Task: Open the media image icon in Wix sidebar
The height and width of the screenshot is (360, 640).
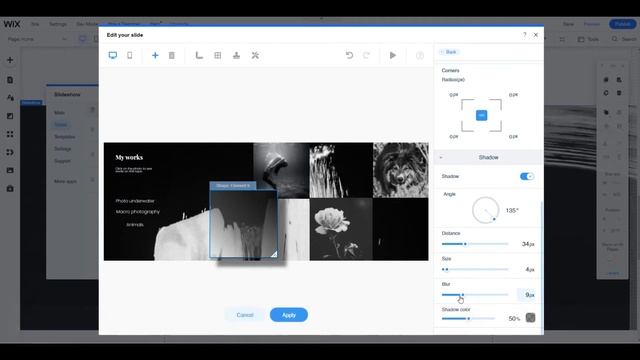Action: pyautogui.click(x=10, y=170)
